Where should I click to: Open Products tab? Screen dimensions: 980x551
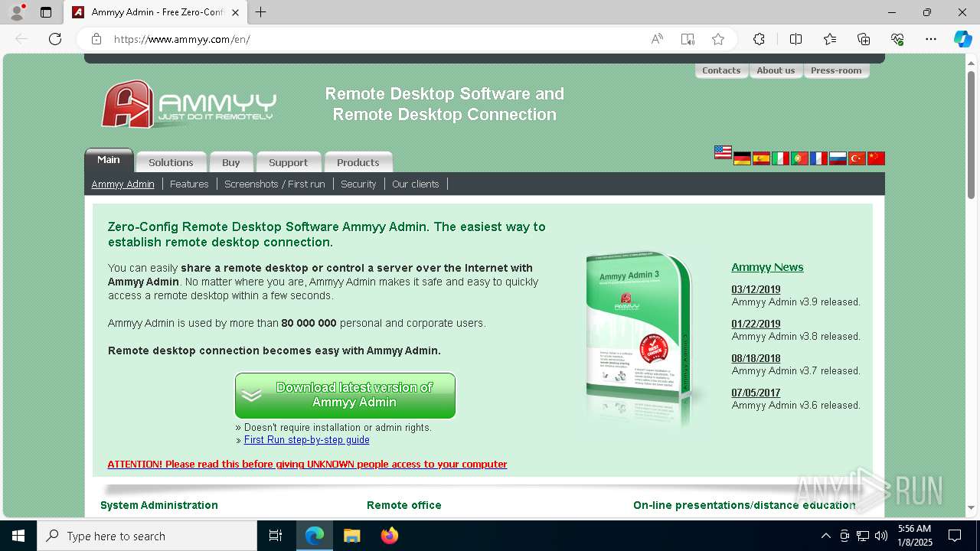(x=358, y=162)
